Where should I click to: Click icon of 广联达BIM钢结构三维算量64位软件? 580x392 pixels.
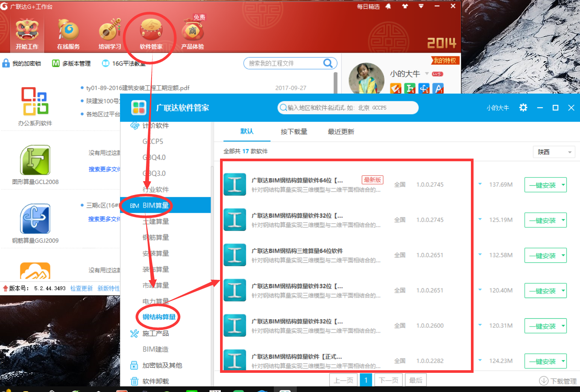(x=235, y=255)
